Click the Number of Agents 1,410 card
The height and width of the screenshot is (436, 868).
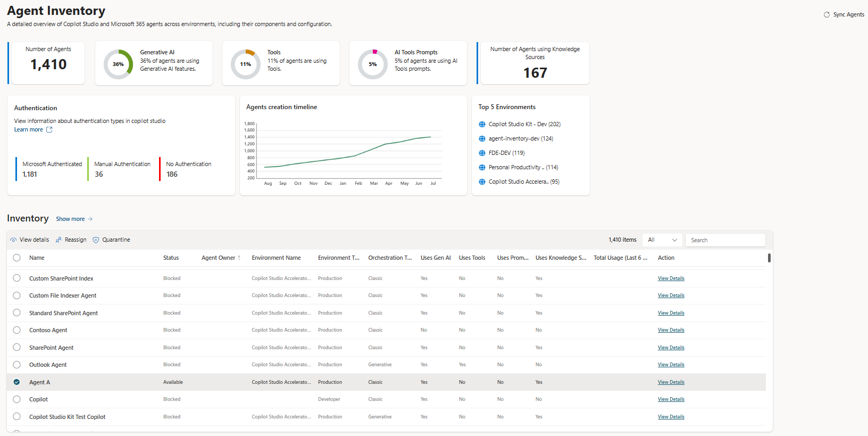pos(47,63)
